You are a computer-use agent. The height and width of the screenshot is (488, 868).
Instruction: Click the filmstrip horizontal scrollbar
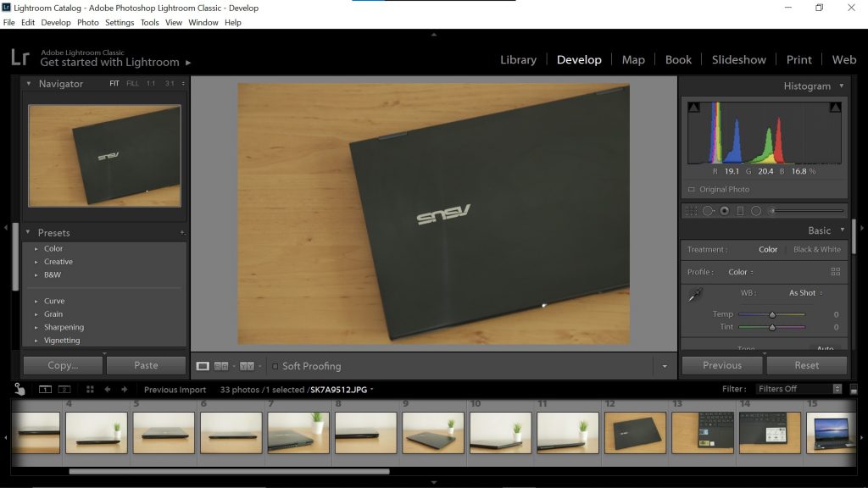tap(229, 471)
